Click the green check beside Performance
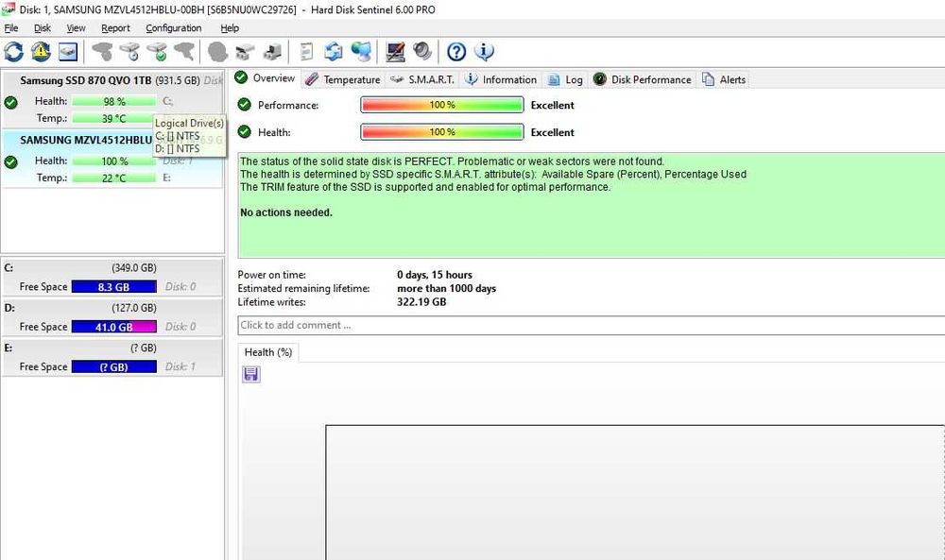 tap(244, 105)
